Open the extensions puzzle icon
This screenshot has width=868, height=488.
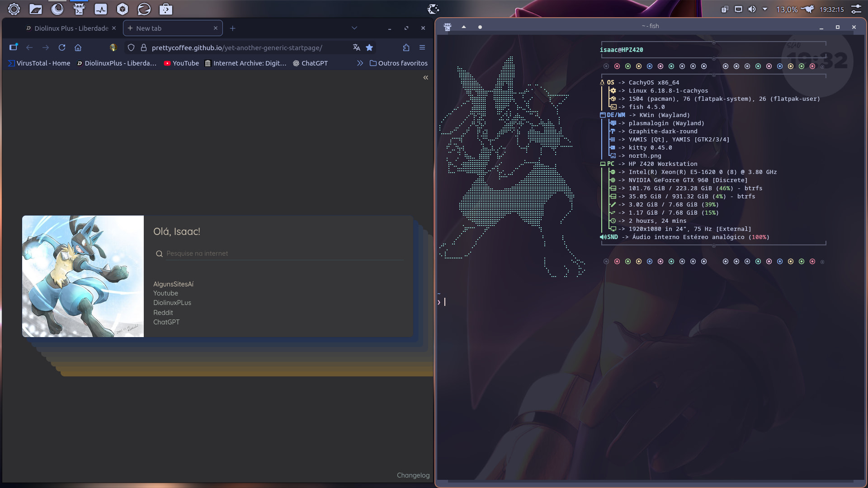(406, 47)
